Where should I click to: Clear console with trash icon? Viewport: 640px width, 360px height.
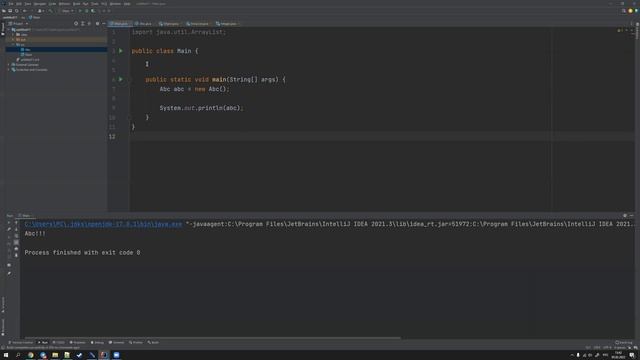tap(16, 256)
